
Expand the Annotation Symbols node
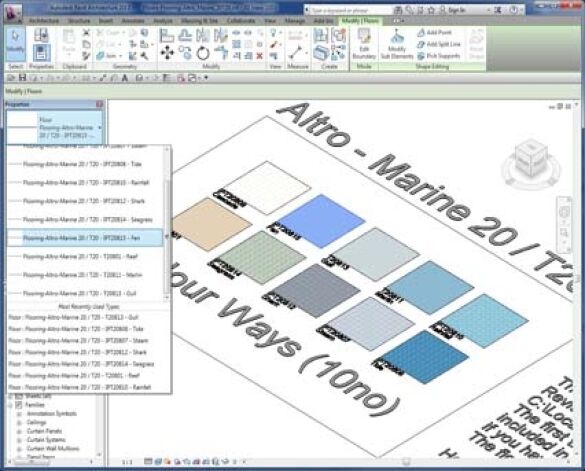pos(19,414)
